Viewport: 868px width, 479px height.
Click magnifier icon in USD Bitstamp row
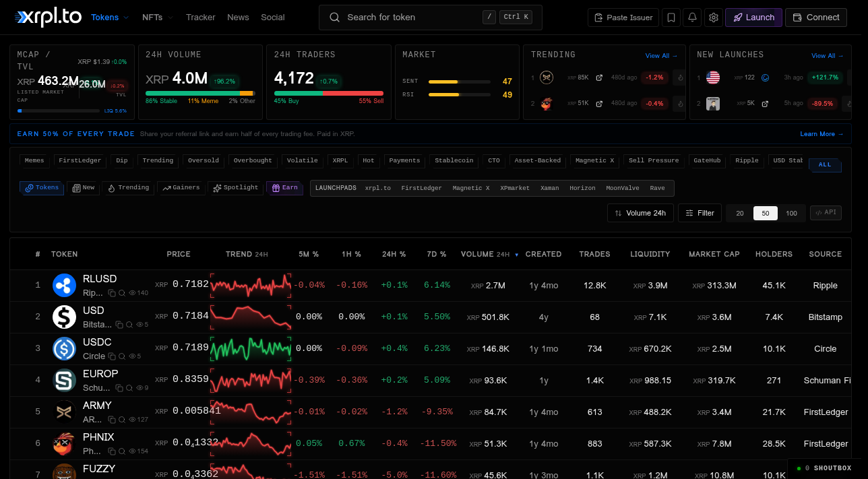[x=129, y=325]
